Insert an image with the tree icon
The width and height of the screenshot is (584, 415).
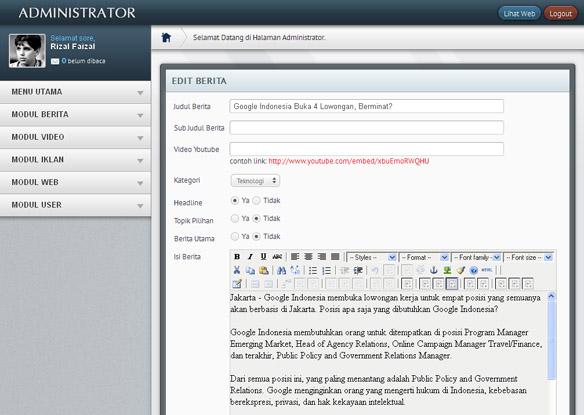447,270
